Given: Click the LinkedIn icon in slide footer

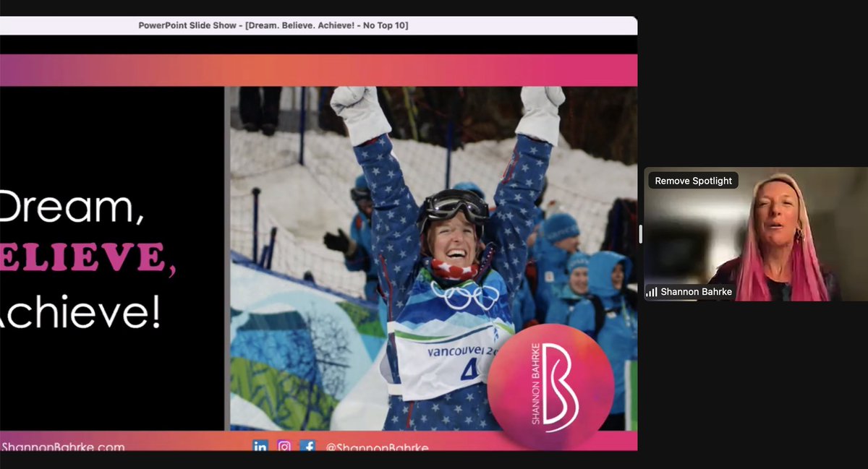Looking at the screenshot, I should 260,446.
